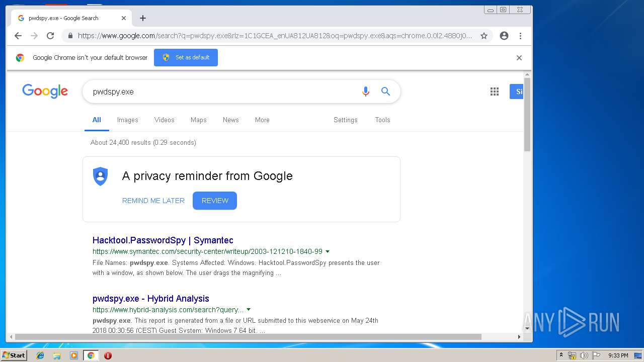644x362 pixels.
Task: Click the Set as default button
Action: [186, 57]
